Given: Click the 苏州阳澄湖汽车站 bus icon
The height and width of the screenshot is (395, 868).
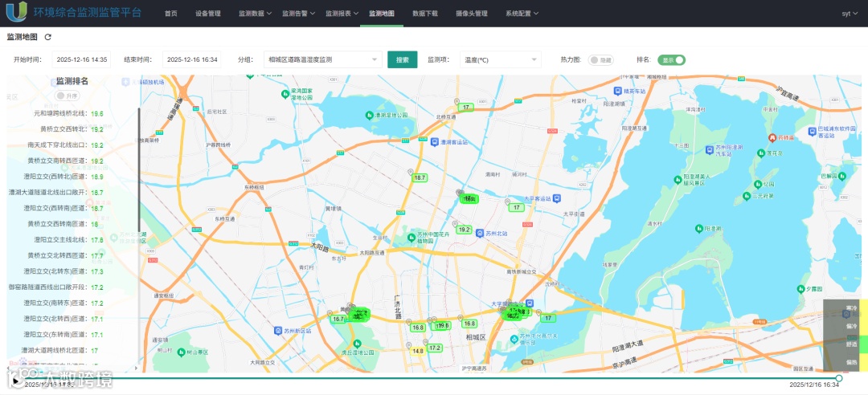Looking at the screenshot, I should tap(710, 149).
